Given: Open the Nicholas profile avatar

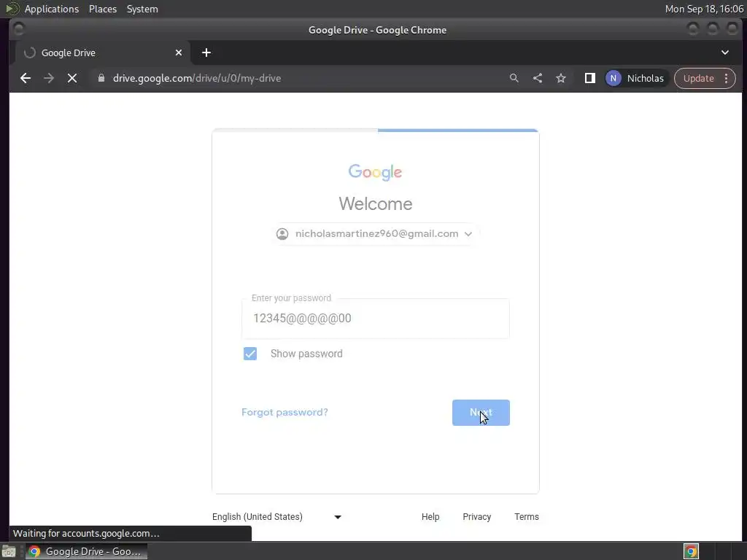Looking at the screenshot, I should point(613,78).
